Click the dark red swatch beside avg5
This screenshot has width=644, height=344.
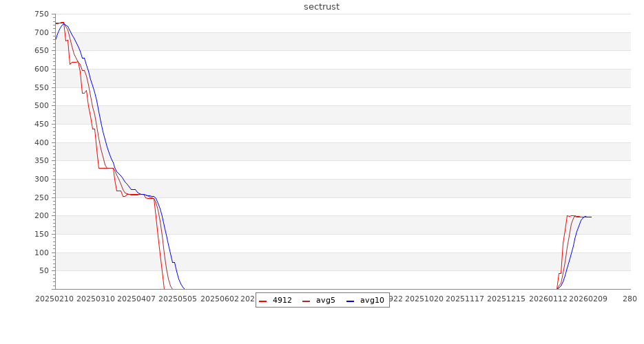(307, 301)
